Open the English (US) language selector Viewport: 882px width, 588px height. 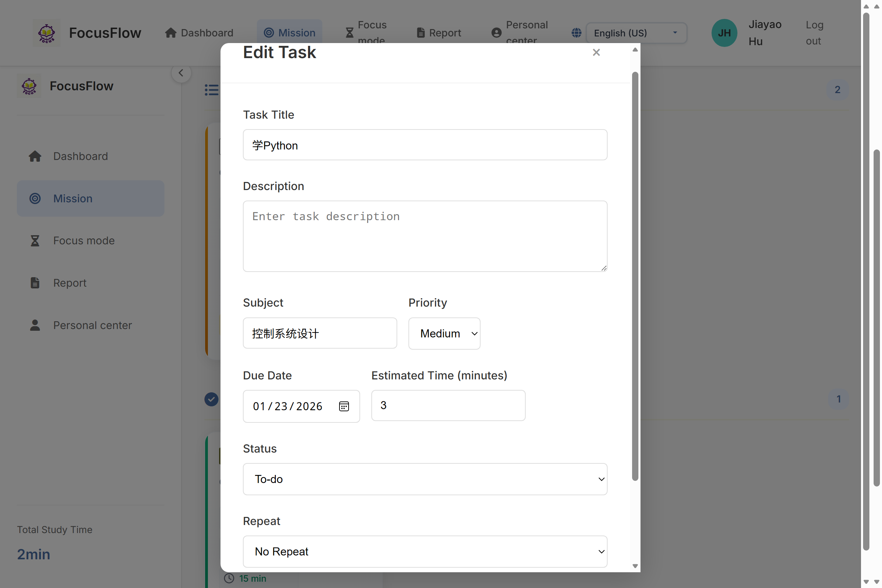click(636, 33)
